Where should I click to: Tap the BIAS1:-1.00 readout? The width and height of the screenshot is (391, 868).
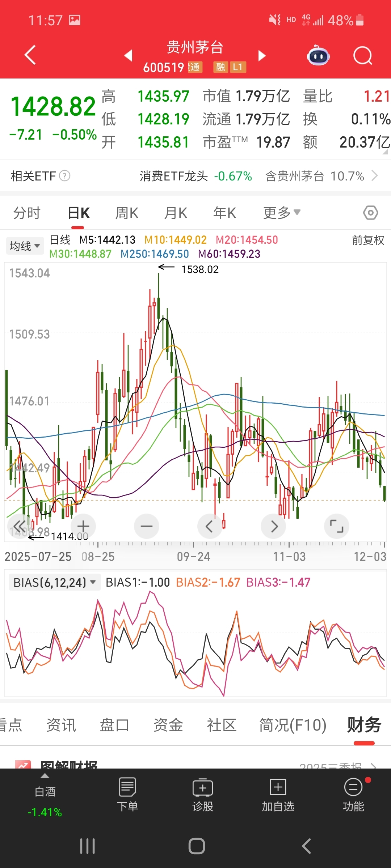[138, 582]
